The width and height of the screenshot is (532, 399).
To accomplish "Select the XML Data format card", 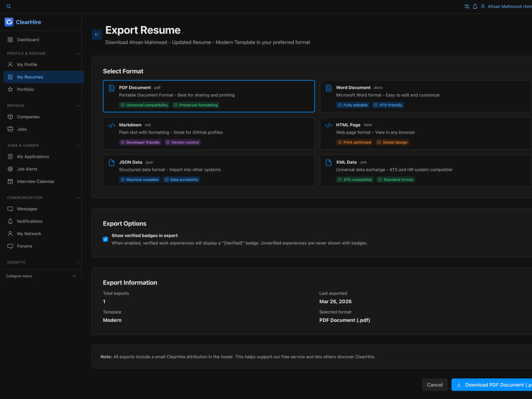I will click(426, 171).
